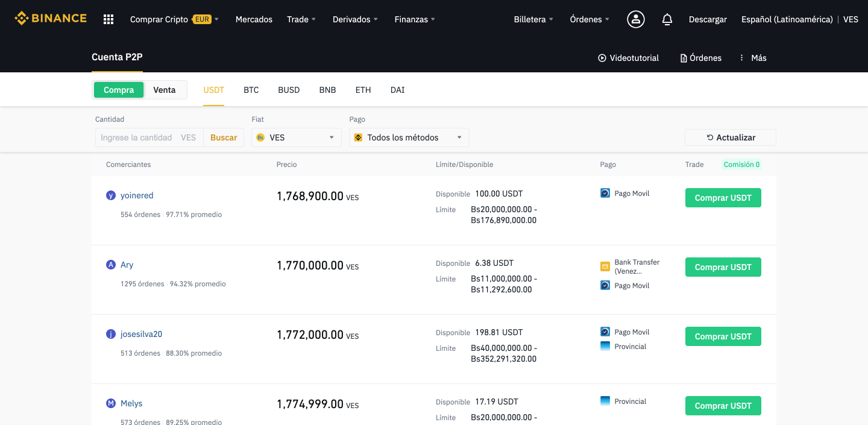Click 554 órdenes stat for yoinered

point(140,215)
